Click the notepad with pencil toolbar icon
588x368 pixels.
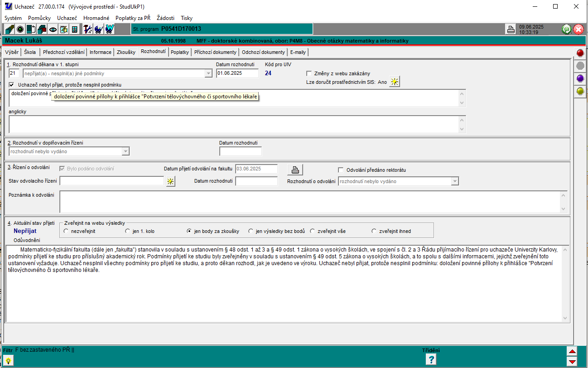(64, 29)
